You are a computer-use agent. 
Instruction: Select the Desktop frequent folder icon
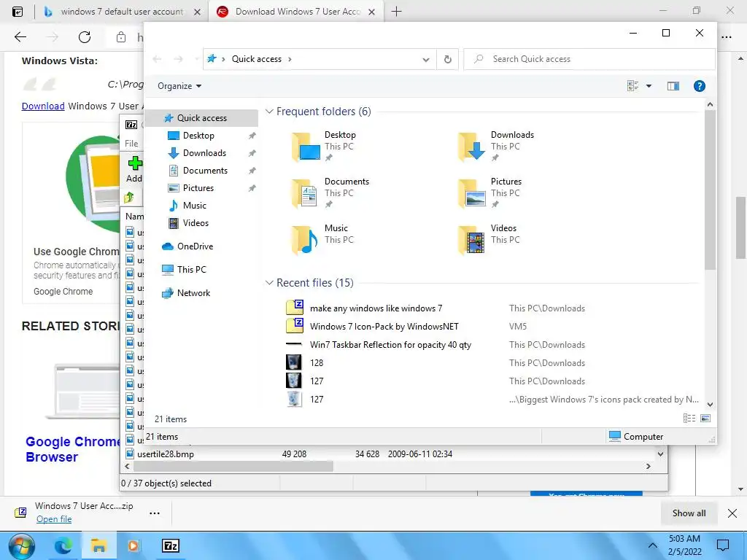306,147
